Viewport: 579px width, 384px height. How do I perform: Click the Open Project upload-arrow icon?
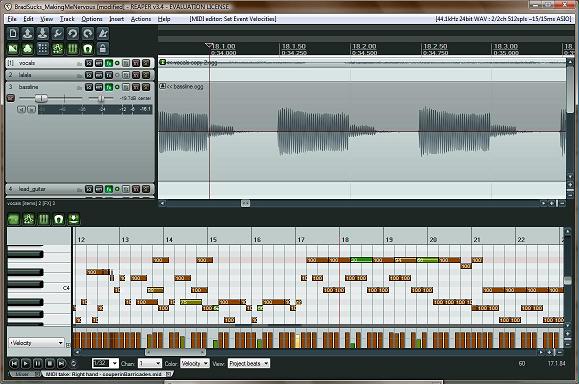(x=28, y=34)
